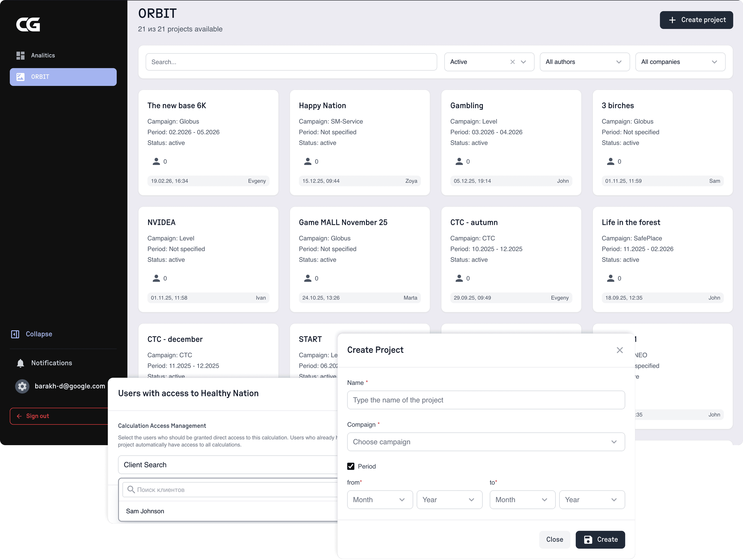Click the 05.12.25, 19:14 timestamp

(472, 181)
